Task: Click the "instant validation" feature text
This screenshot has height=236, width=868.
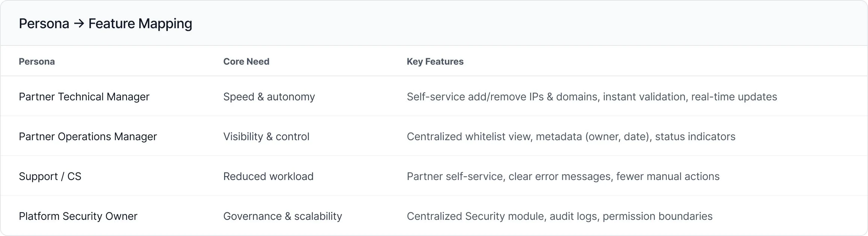Action: [x=645, y=97]
